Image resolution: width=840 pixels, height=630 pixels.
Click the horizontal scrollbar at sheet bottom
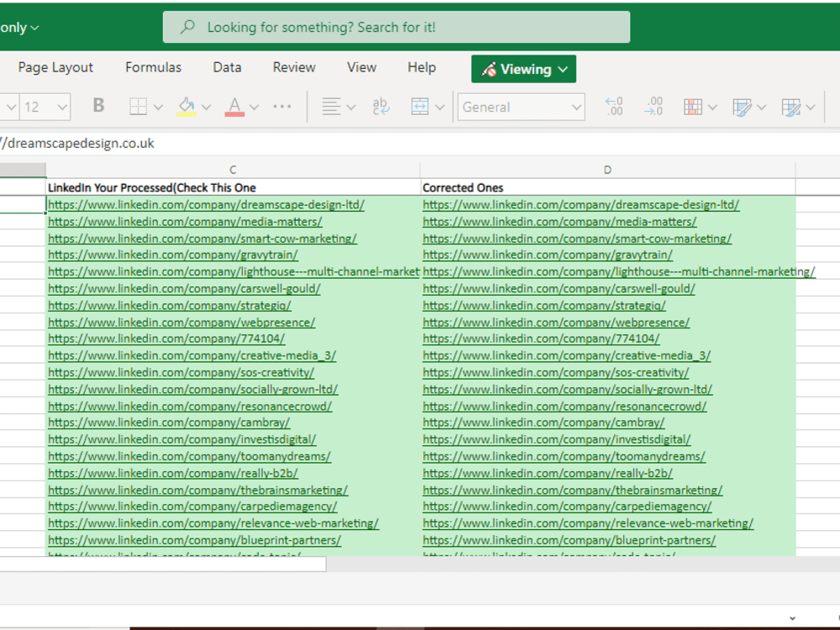pos(163,564)
